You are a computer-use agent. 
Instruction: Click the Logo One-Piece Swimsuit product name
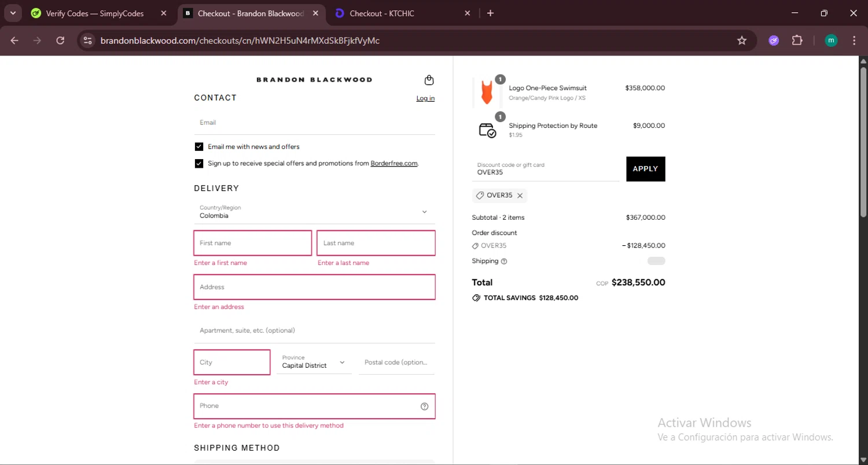(x=547, y=88)
